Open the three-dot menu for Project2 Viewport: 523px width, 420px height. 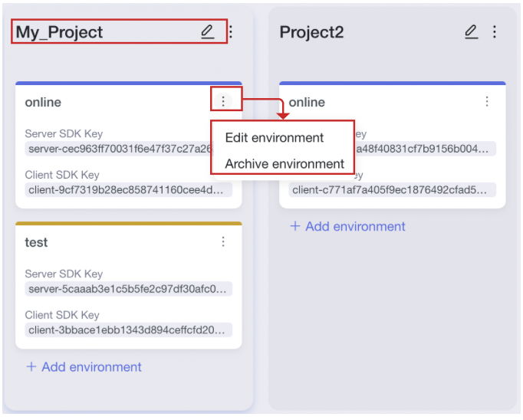tap(495, 32)
